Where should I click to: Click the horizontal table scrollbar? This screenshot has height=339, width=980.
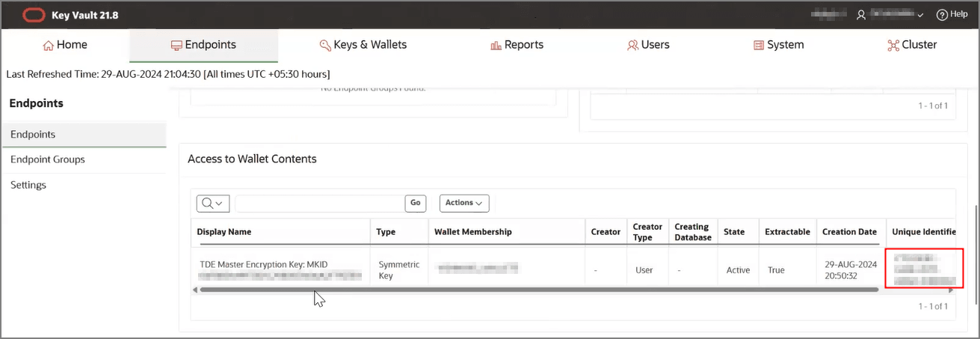[539, 290]
